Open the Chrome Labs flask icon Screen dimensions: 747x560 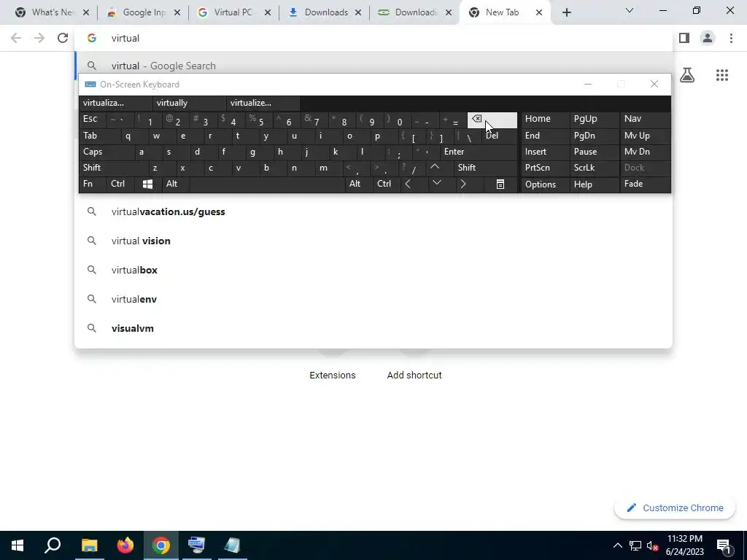687,75
